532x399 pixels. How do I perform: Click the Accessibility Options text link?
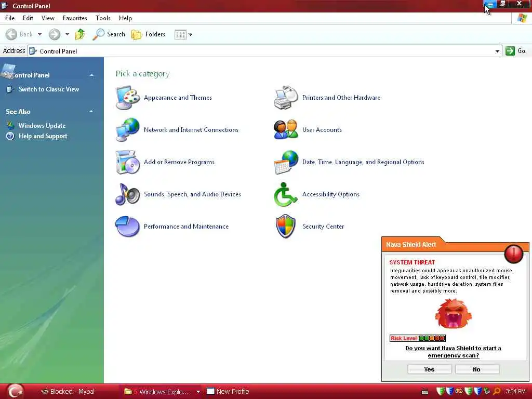pyautogui.click(x=331, y=194)
